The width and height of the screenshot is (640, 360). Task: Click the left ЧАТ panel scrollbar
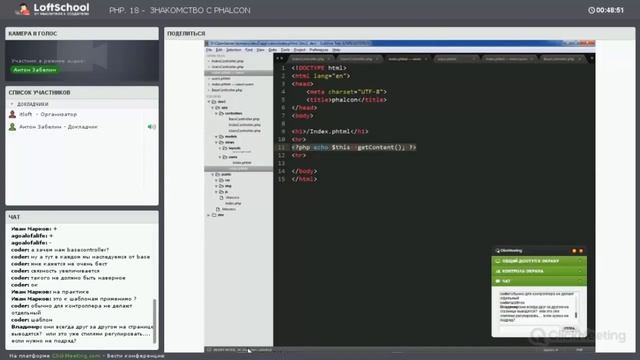[154, 321]
